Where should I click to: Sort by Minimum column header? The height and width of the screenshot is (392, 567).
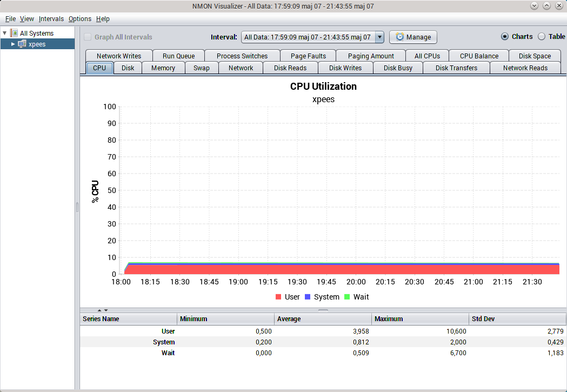225,318
